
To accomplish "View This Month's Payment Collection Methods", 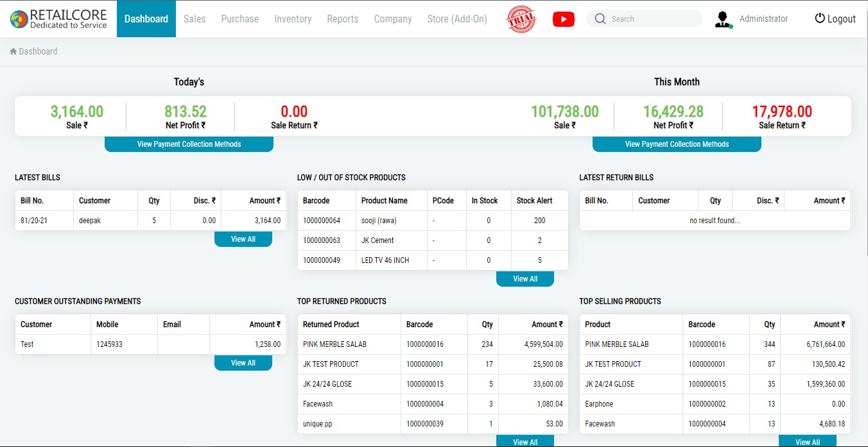I will tap(677, 144).
